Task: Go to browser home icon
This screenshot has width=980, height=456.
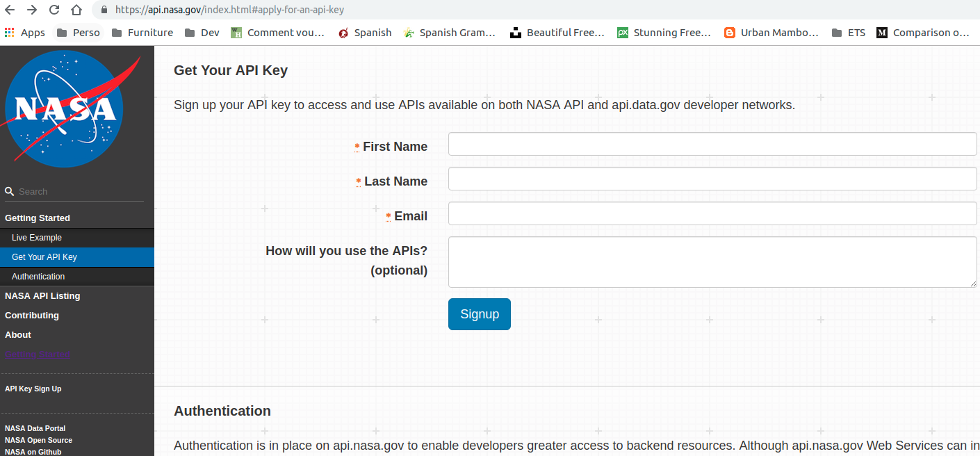Action: coord(76,10)
